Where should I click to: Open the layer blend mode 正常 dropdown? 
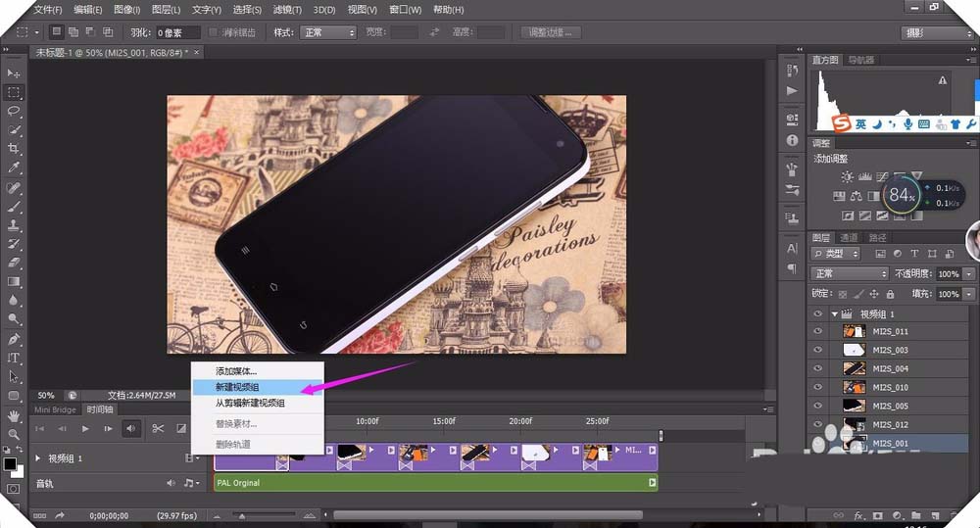click(849, 274)
